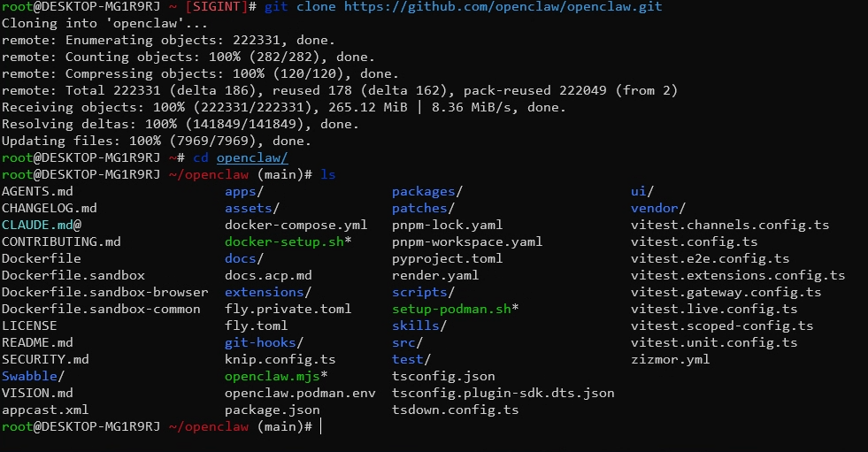This screenshot has height=452, width=868.
Task: Click the red SIGINT indicator in first prompt
Action: (x=221, y=6)
